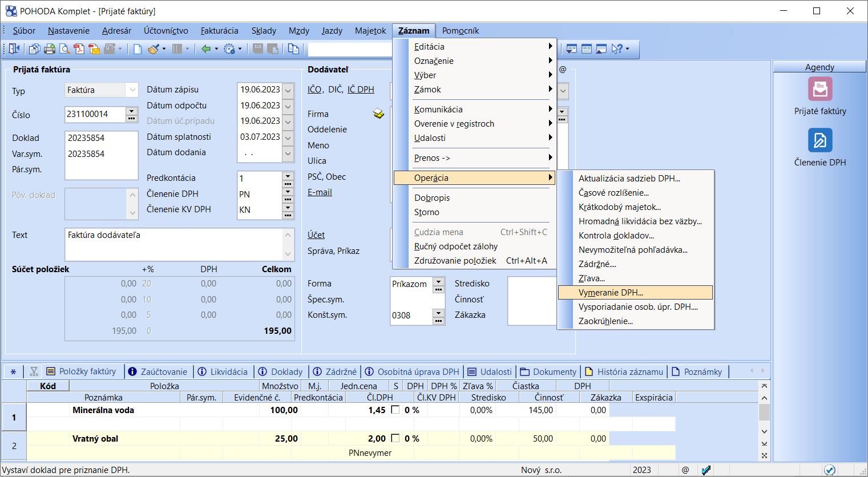This screenshot has height=477, width=868.
Task: Toggle S checkbox for Vratný obal row
Action: (395, 438)
